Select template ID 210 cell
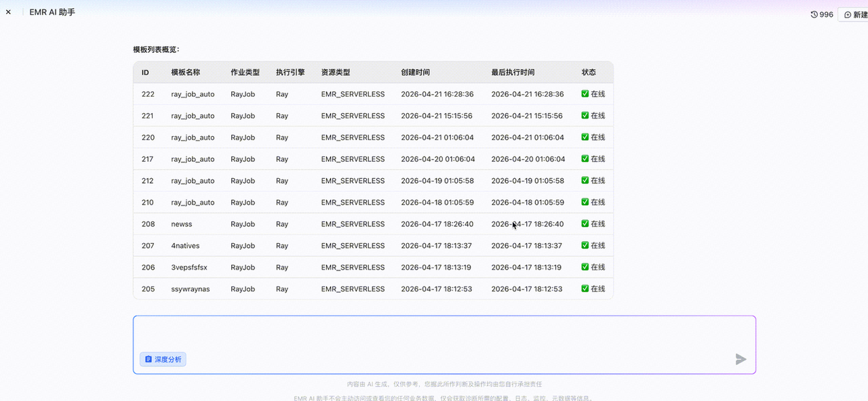The width and height of the screenshot is (868, 401). click(148, 203)
